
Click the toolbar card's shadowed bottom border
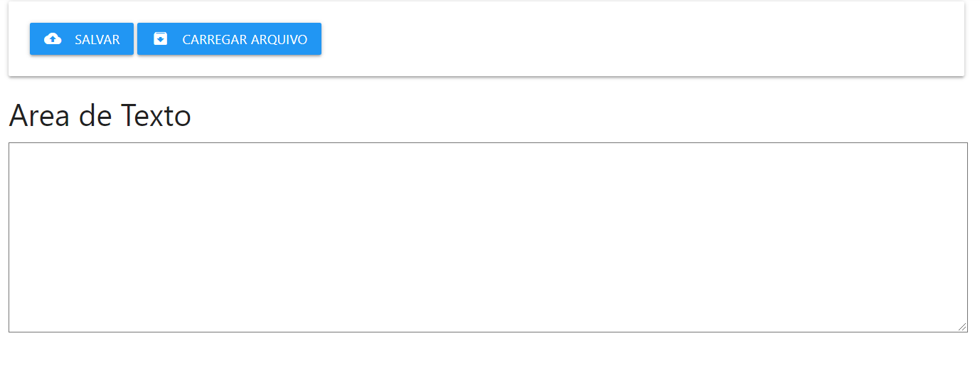pyautogui.click(x=486, y=75)
